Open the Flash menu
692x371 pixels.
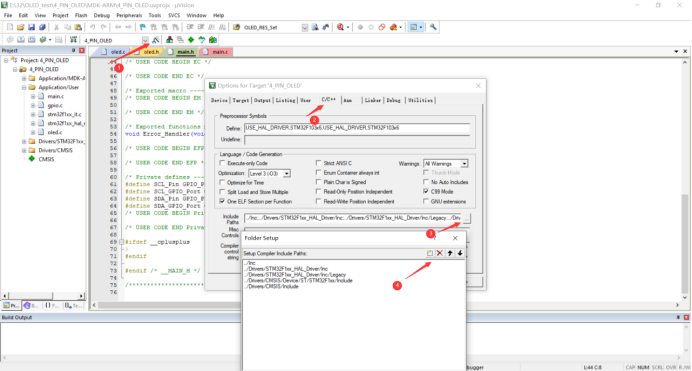[81, 15]
